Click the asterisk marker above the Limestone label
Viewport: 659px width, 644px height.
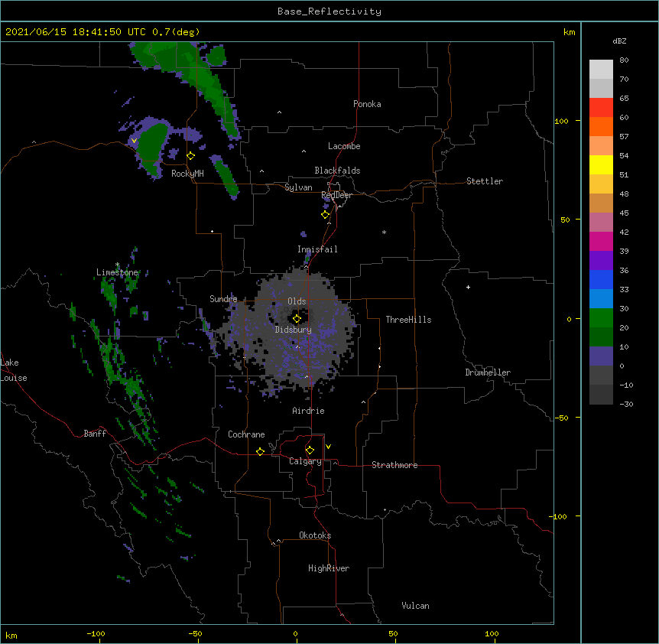tap(117, 265)
